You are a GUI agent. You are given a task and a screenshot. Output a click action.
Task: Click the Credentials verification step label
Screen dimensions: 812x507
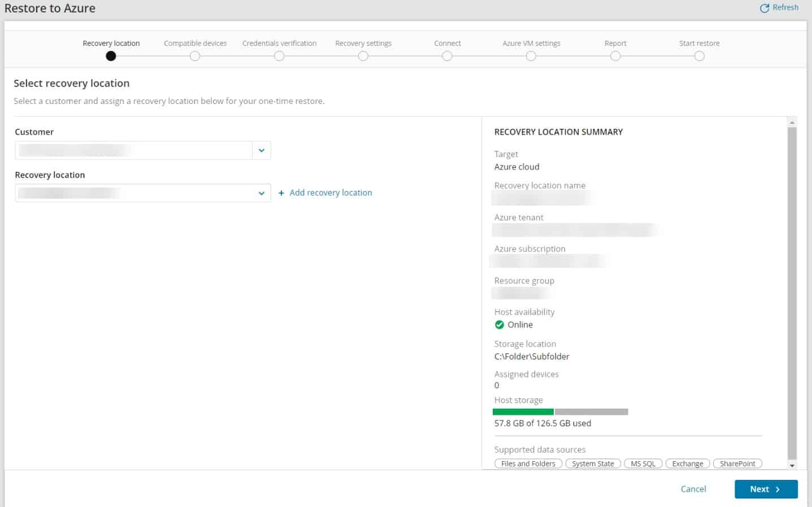[x=279, y=43]
